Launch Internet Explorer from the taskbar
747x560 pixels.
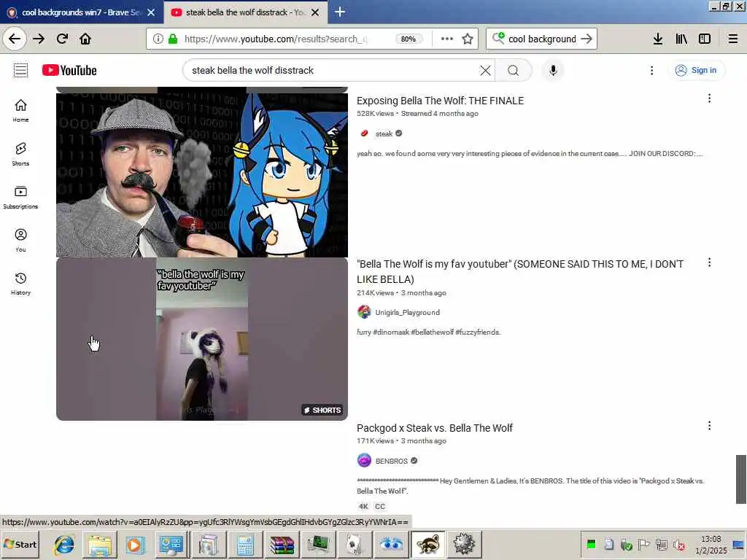pyautogui.click(x=64, y=544)
